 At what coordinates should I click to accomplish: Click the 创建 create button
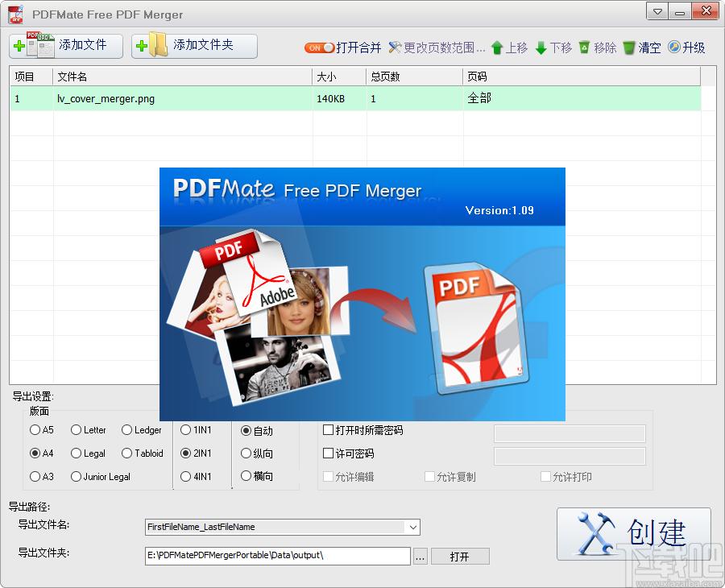pyautogui.click(x=633, y=533)
